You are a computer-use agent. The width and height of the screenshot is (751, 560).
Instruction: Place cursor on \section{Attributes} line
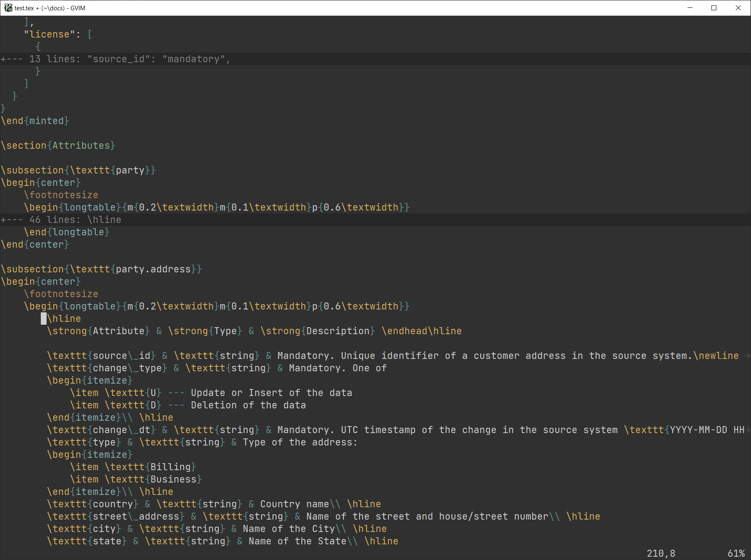click(x=58, y=145)
